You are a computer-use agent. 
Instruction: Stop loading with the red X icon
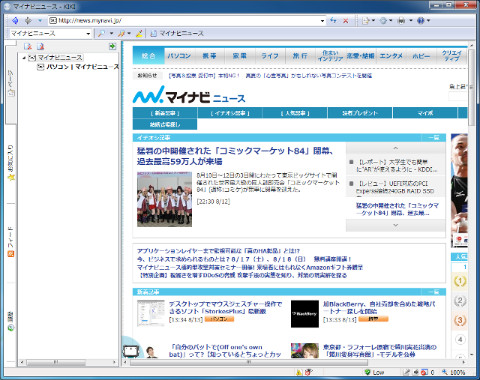point(346,21)
